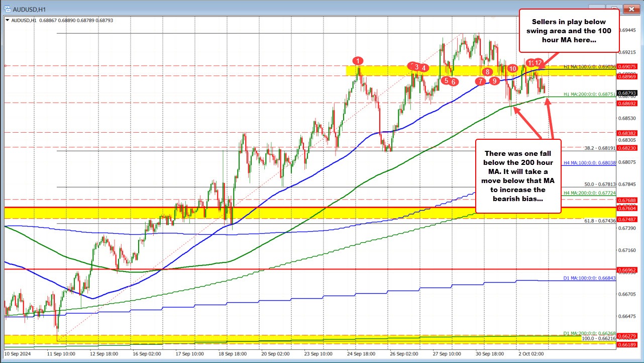Click the red circle marker numbered 1
This screenshot has height=363, width=644.
click(358, 61)
